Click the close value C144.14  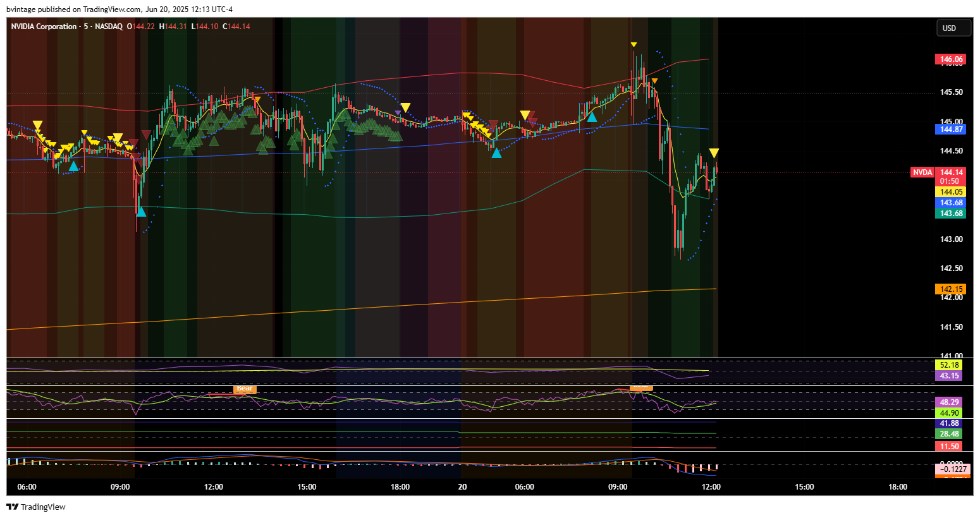click(236, 27)
